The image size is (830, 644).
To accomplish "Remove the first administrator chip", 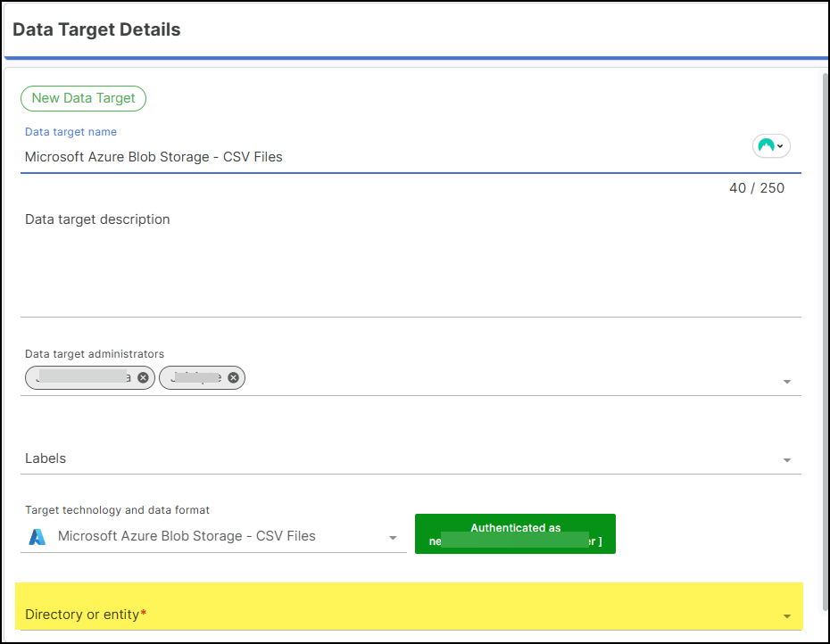I will coord(143,377).
